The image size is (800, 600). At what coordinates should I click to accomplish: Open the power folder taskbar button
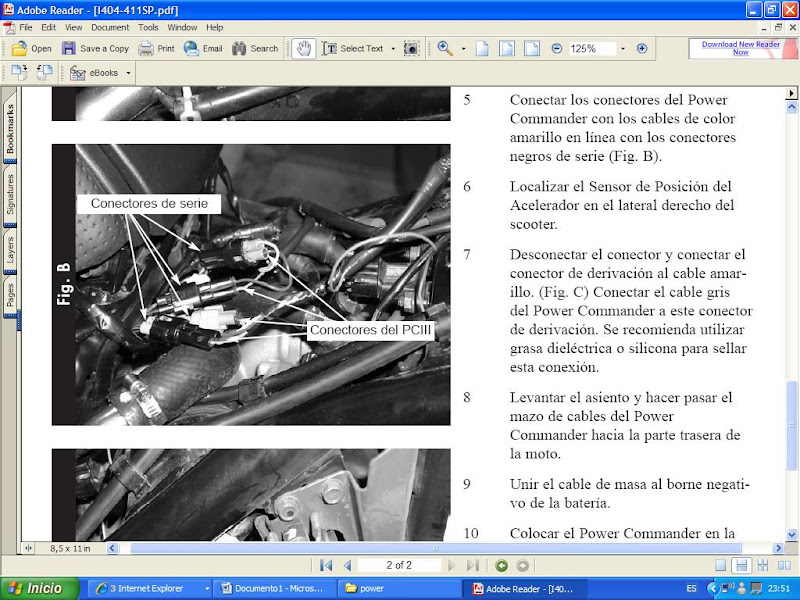point(399,588)
